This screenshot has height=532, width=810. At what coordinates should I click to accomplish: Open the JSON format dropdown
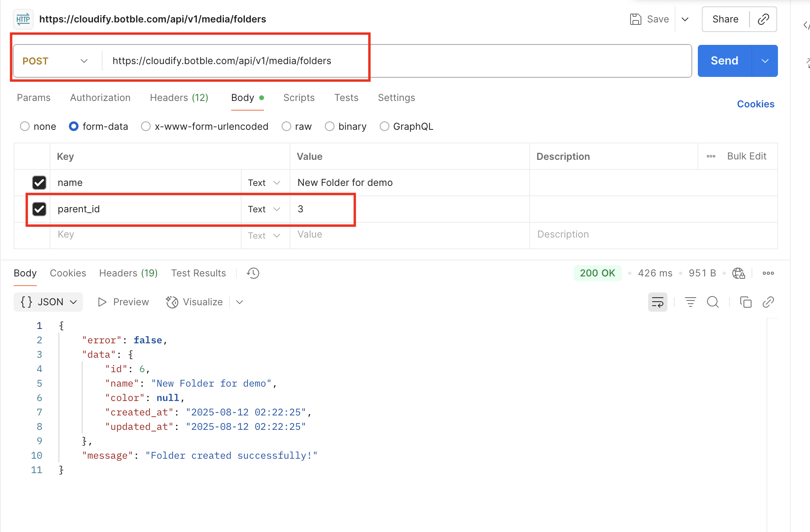pos(48,302)
